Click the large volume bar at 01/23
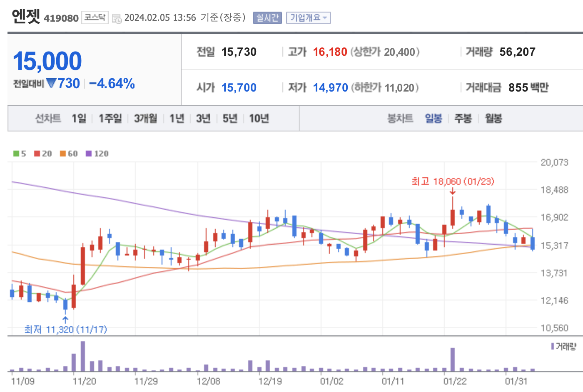 (453, 360)
